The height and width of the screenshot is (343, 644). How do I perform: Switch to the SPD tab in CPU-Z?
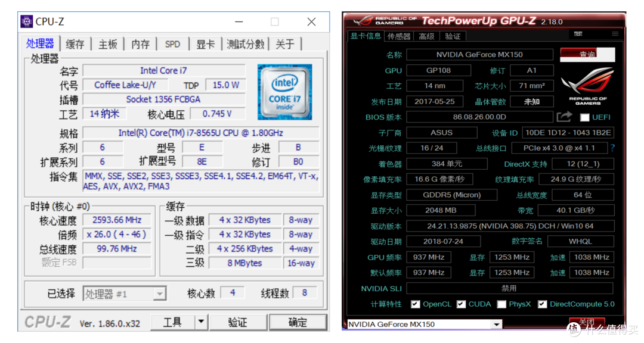click(172, 44)
